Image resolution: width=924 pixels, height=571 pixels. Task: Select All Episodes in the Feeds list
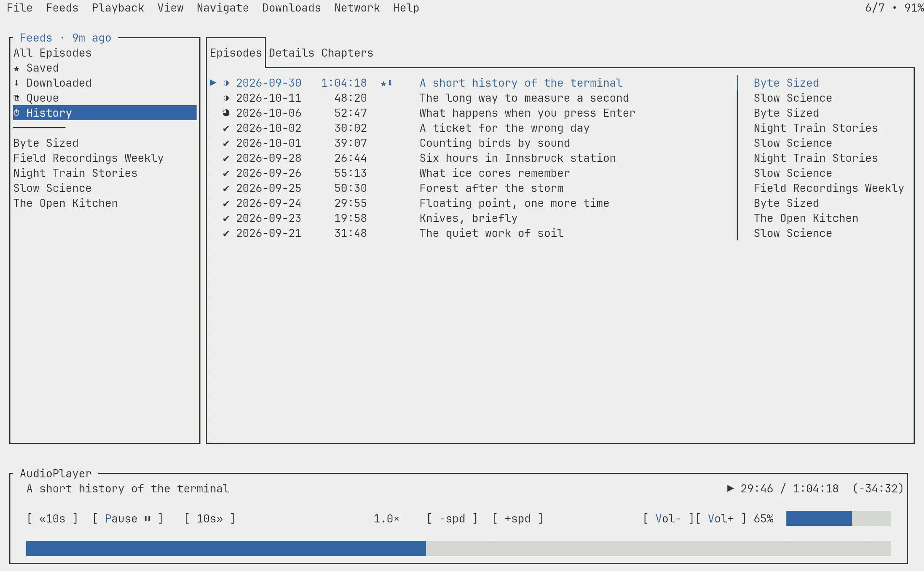click(105, 53)
